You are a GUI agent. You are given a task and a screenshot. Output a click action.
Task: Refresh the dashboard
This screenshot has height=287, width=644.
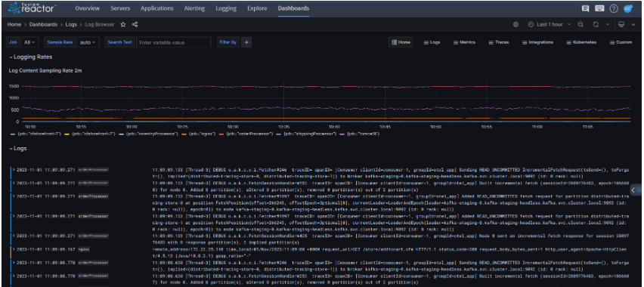(596, 25)
